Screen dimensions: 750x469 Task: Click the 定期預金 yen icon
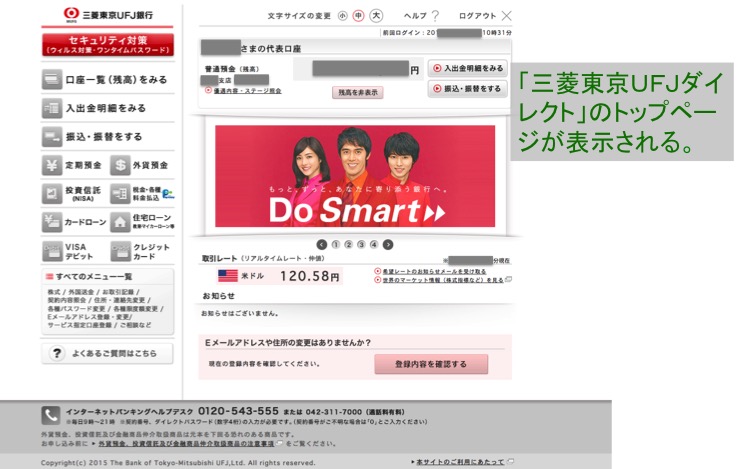52,165
